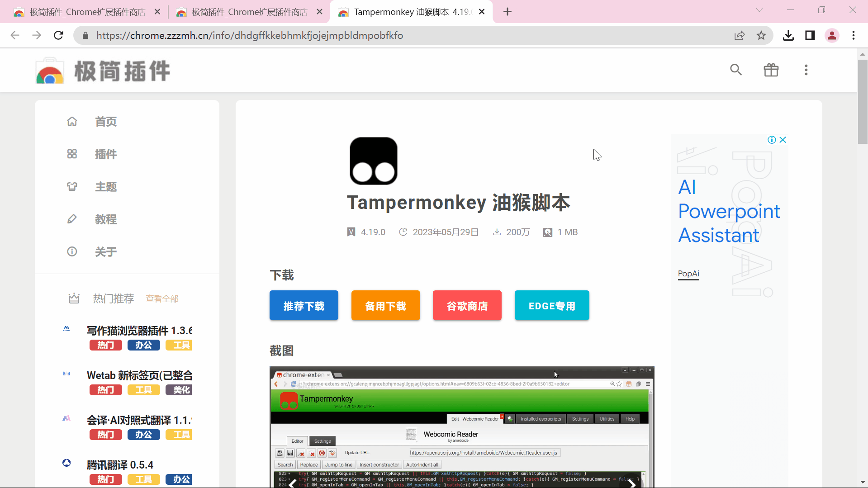Open Wetab 新标签页 recommendation
This screenshot has width=868, height=488.
139,375
